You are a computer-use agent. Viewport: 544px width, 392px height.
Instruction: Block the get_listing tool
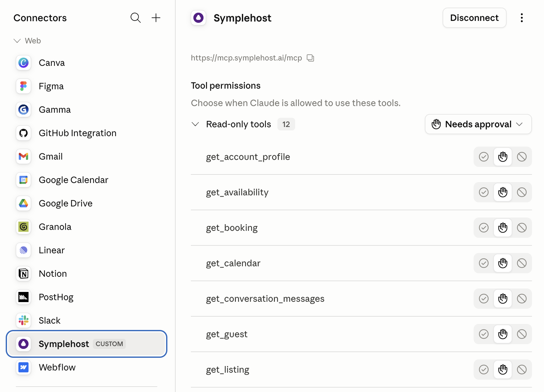(522, 370)
